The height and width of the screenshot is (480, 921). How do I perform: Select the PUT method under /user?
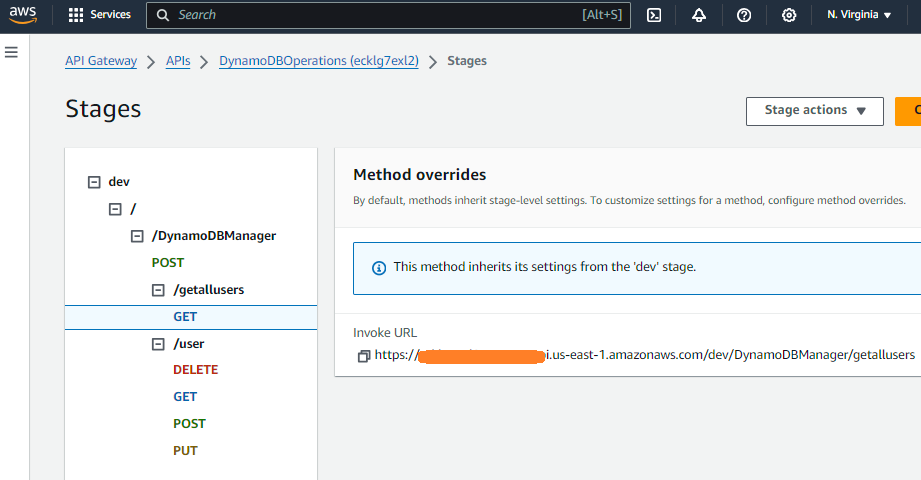click(x=185, y=451)
